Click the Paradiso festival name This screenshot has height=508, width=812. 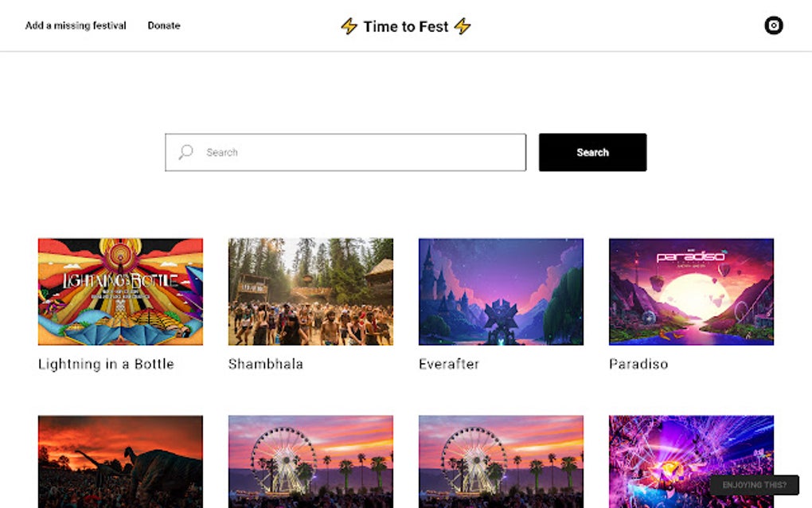coord(638,364)
